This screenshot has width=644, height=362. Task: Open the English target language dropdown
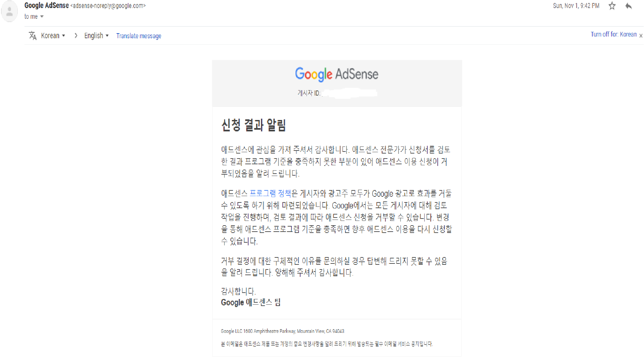click(x=97, y=36)
